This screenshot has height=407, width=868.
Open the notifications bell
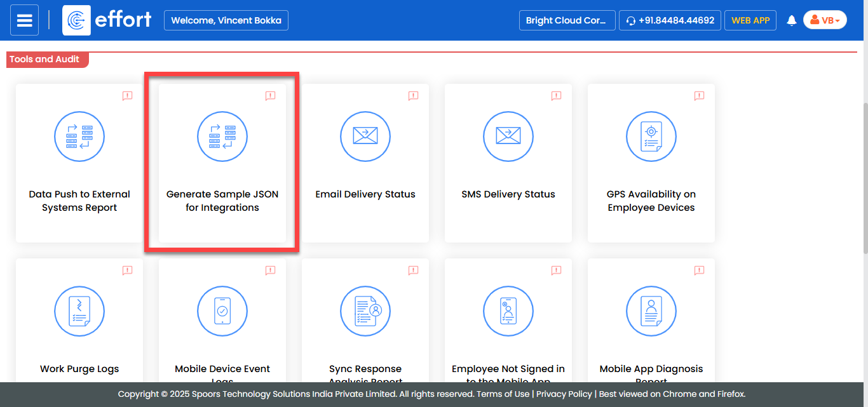pyautogui.click(x=791, y=20)
